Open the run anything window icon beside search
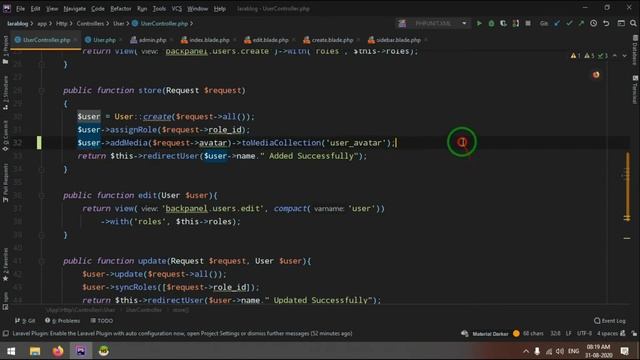 pyautogui.click(x=621, y=24)
